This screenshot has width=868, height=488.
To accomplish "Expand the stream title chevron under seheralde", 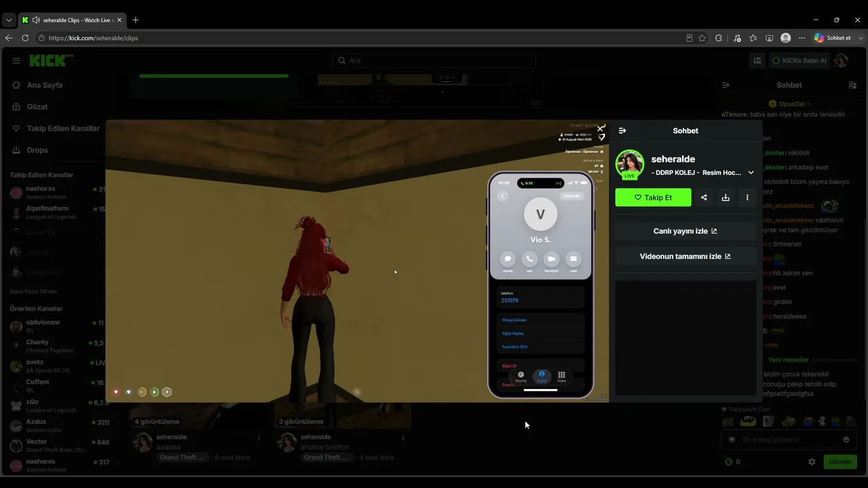I will (x=751, y=173).
